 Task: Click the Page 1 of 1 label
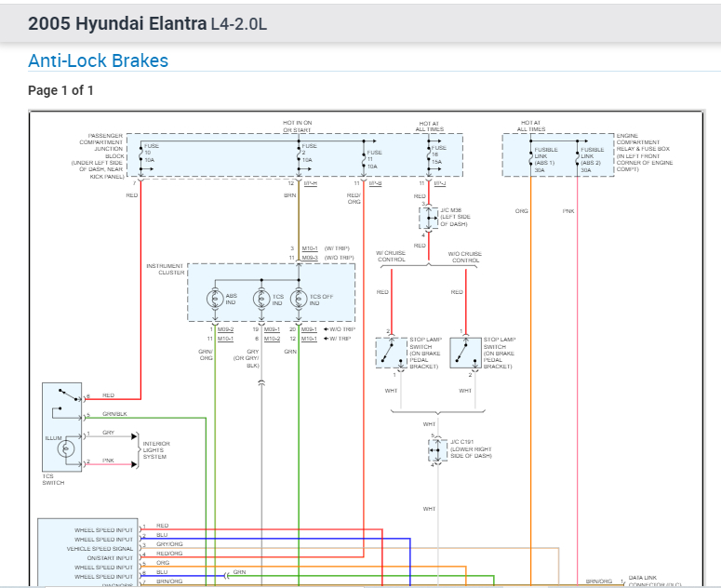coord(60,90)
